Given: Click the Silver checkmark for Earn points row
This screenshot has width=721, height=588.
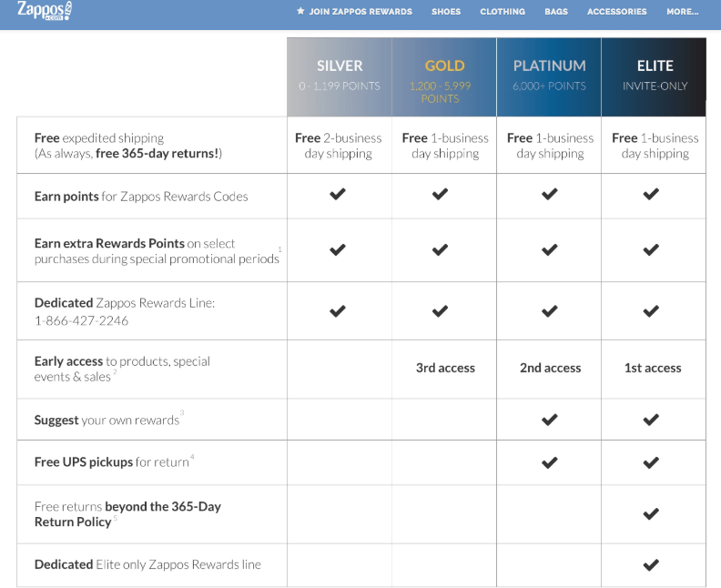Looking at the screenshot, I should (x=338, y=194).
